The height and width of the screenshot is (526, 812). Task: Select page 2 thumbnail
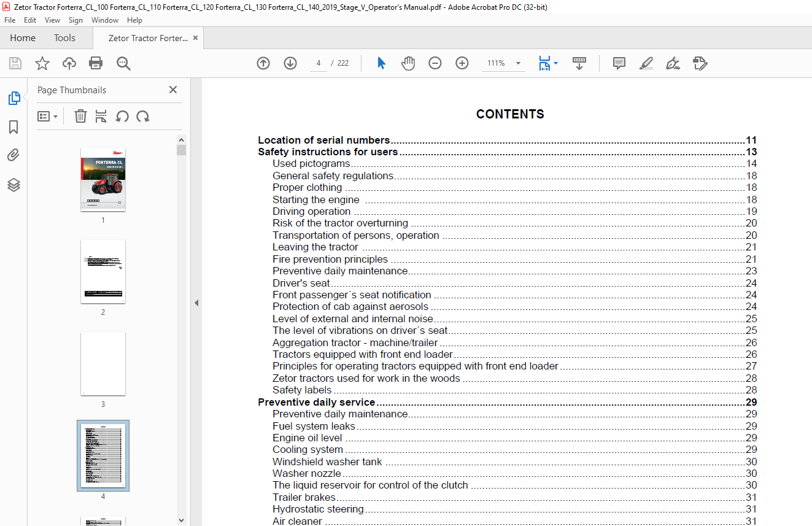point(103,271)
